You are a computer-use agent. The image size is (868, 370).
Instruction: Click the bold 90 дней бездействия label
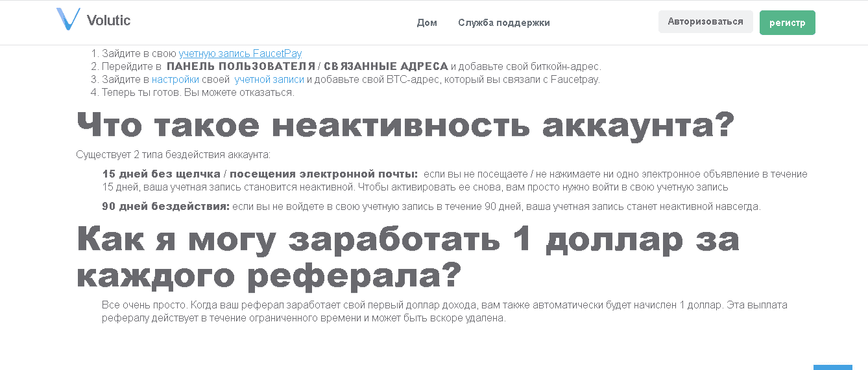(166, 207)
